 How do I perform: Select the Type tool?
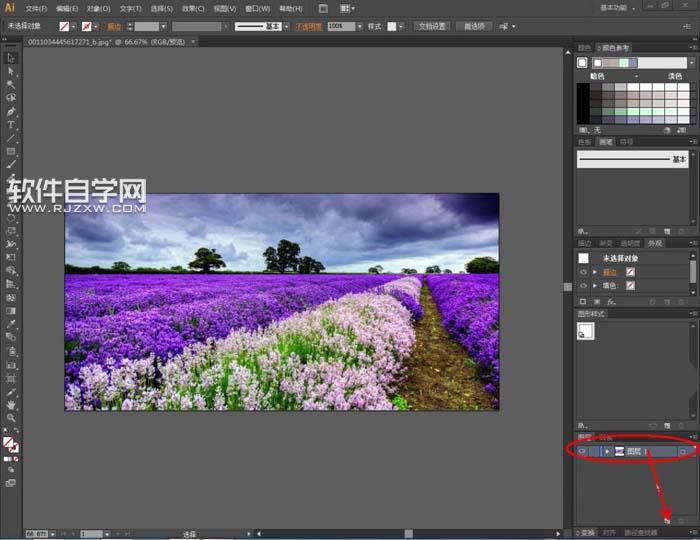[11, 124]
